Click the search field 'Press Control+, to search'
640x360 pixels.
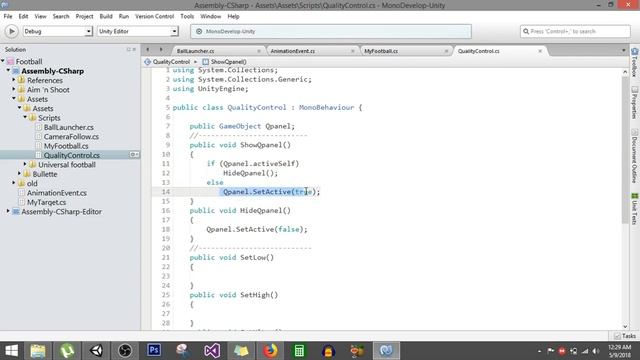[x=575, y=31]
